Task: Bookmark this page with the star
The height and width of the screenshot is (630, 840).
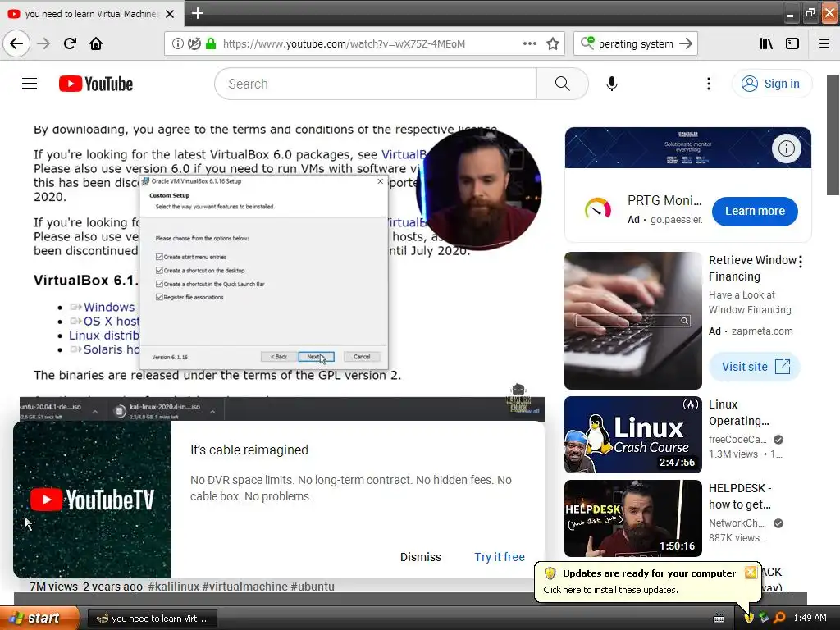Action: click(x=553, y=44)
